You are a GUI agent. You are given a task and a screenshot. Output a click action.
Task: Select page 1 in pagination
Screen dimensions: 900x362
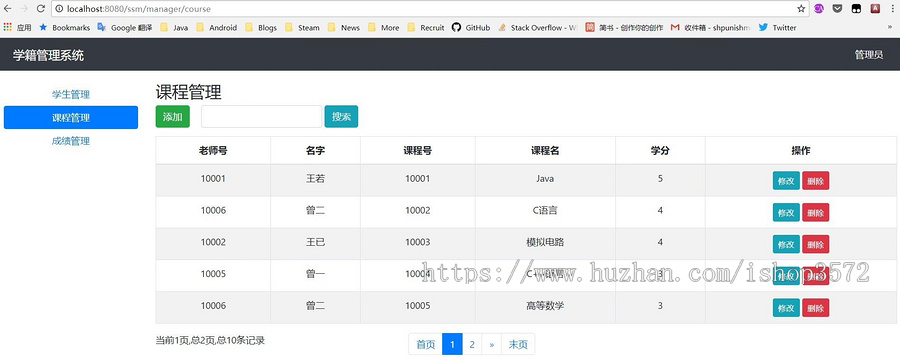click(x=452, y=344)
